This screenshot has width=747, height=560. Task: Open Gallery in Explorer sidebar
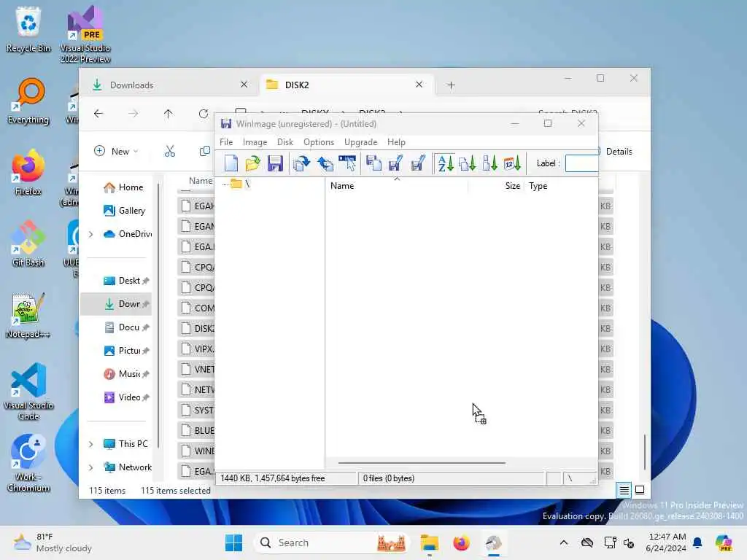point(124,211)
